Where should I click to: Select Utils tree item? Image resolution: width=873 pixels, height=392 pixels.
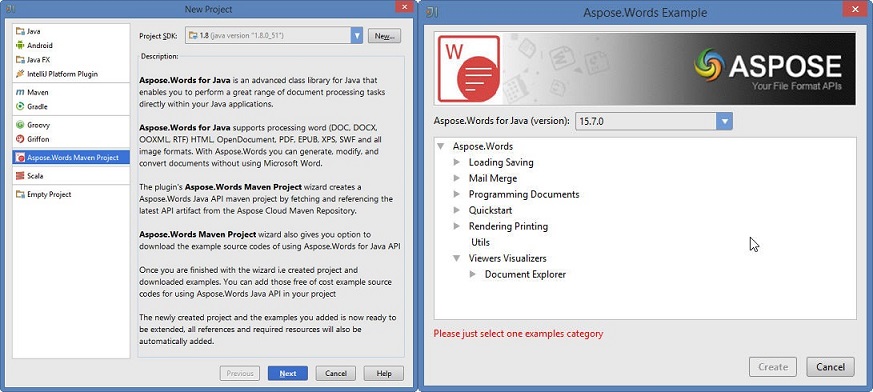[x=480, y=242]
